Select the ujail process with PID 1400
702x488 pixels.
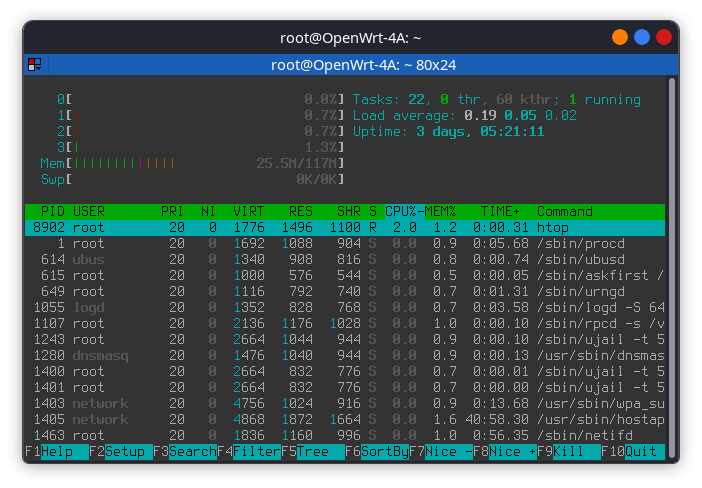tap(345, 372)
